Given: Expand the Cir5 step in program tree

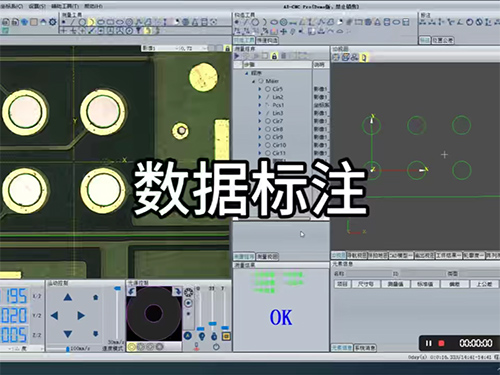Looking at the screenshot, I should point(260,89).
